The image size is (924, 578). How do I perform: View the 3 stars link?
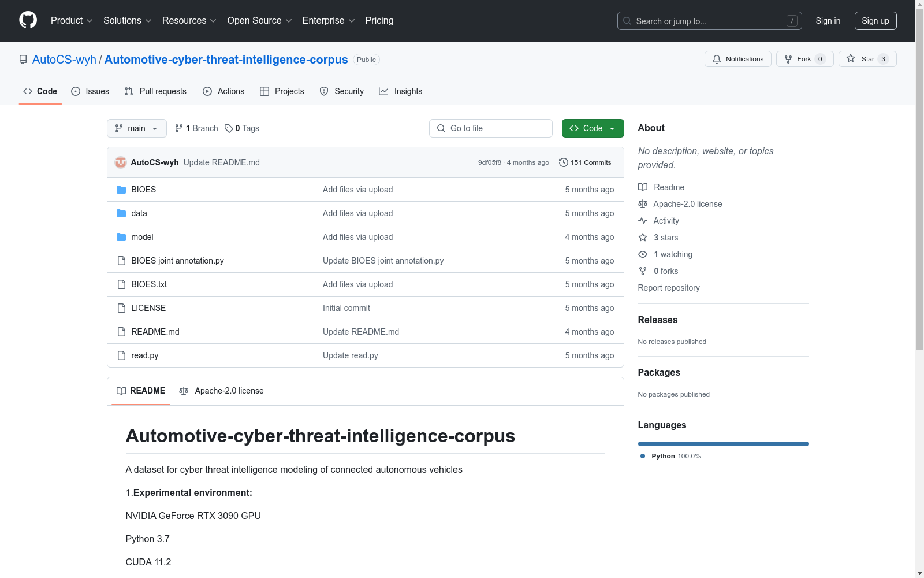point(658,238)
